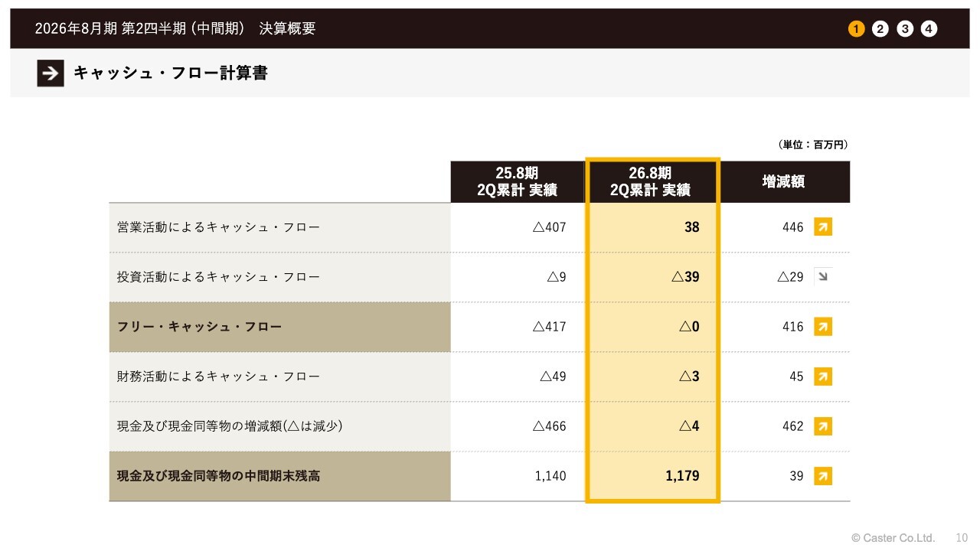This screenshot has width=980, height=551.
Task: Click the © Caster Co.Ltd. footer text
Action: click(x=893, y=538)
